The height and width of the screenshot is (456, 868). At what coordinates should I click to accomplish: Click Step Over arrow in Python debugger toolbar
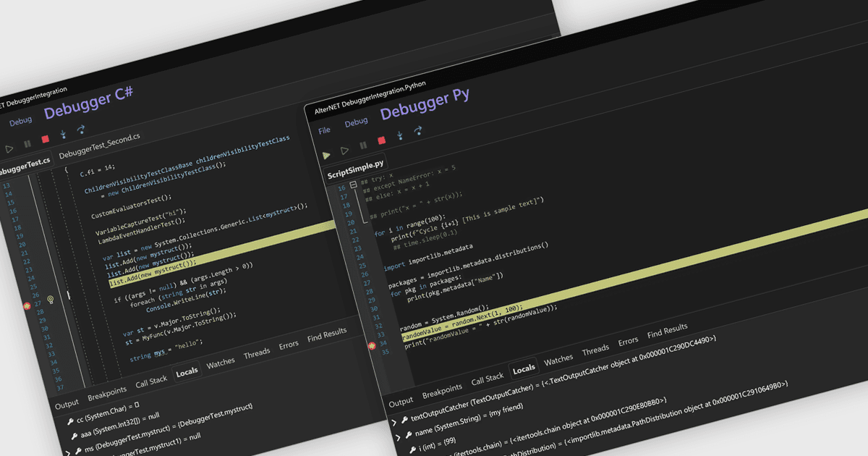coord(418,130)
